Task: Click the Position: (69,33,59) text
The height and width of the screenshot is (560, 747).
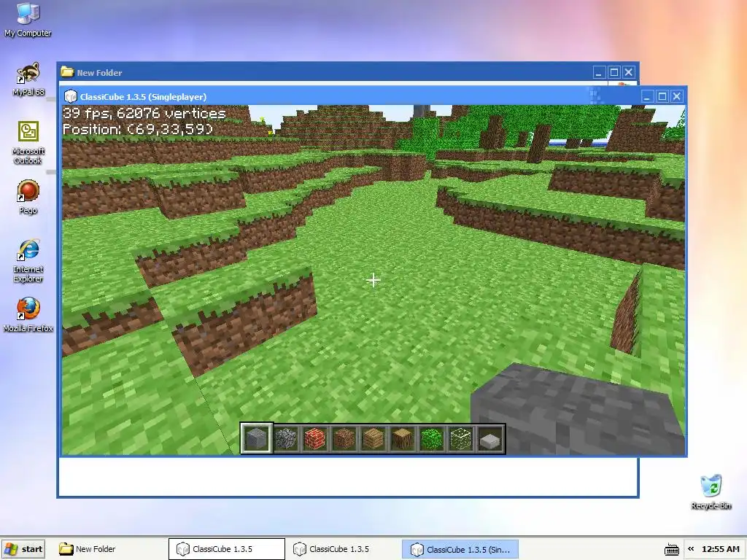Action: [x=138, y=129]
